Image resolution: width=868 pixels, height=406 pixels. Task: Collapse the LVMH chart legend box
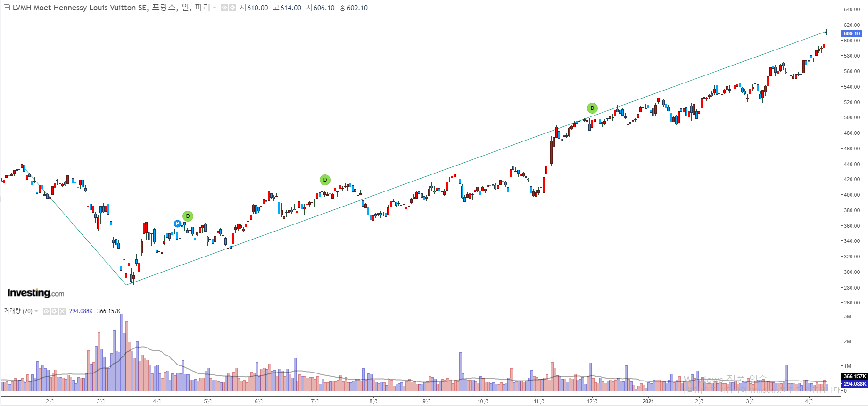(7, 8)
